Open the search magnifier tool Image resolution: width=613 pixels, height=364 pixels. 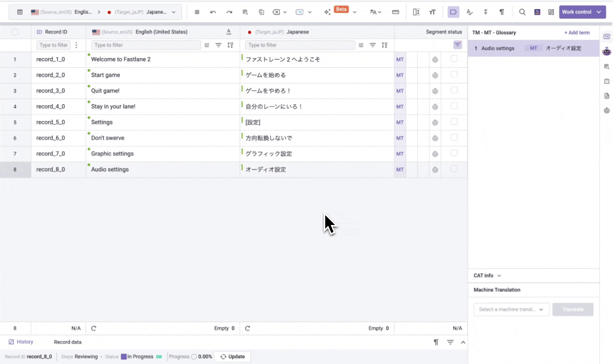click(522, 12)
